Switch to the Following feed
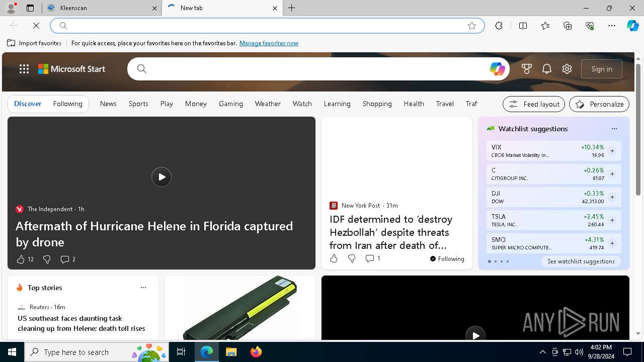This screenshot has width=644, height=362. (x=68, y=104)
